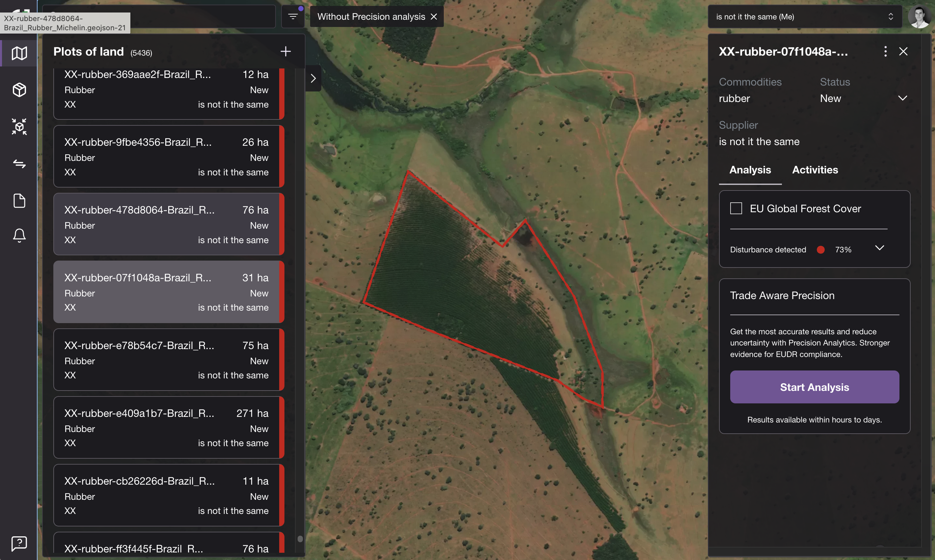Open the documents page sidebar icon
The width and height of the screenshot is (935, 560).
click(x=19, y=201)
